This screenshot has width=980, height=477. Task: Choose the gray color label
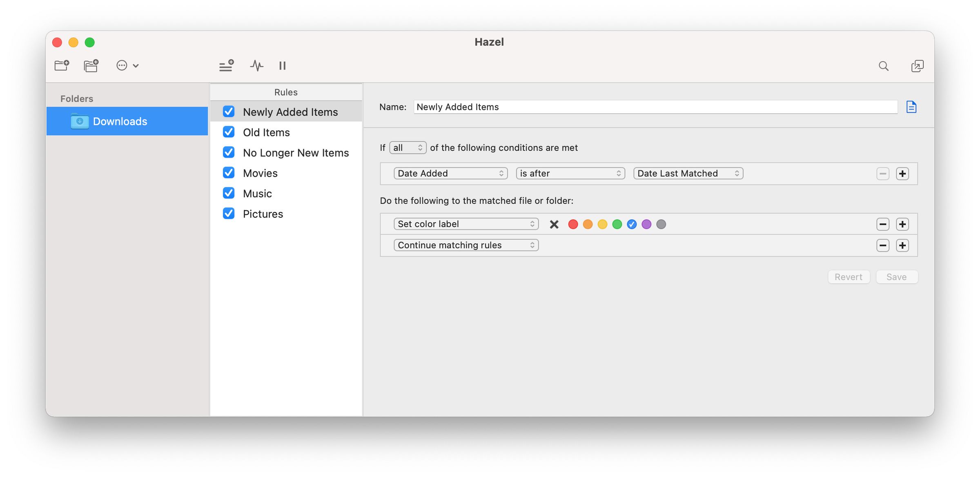click(661, 224)
